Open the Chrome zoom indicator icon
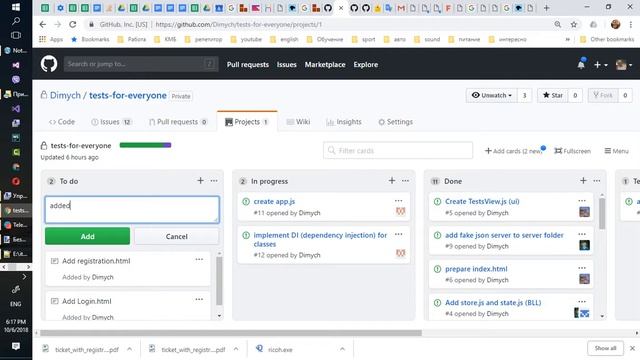The image size is (640, 360). click(558, 24)
